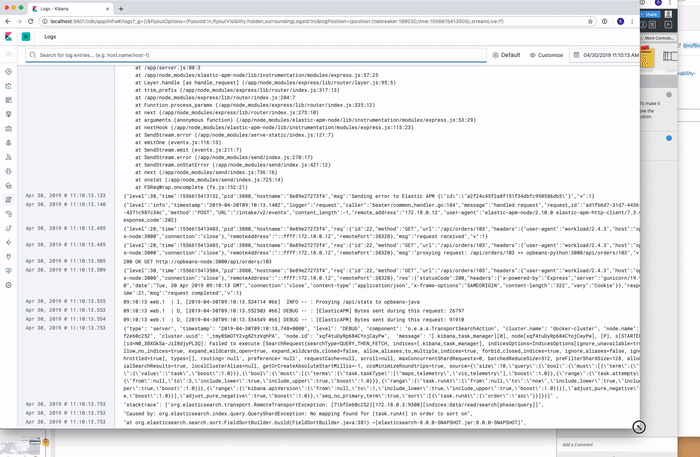This screenshot has width=700, height=457.
Task: Click the browser address bar URL
Action: [x=277, y=21]
